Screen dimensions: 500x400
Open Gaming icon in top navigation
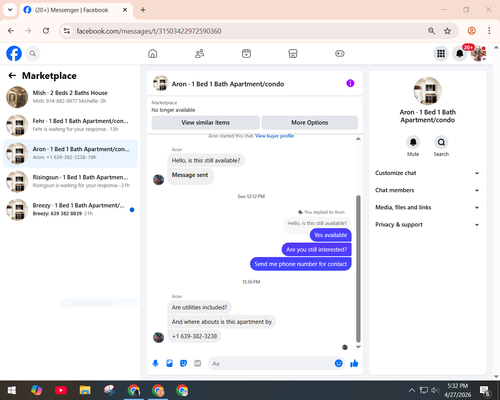tap(340, 53)
